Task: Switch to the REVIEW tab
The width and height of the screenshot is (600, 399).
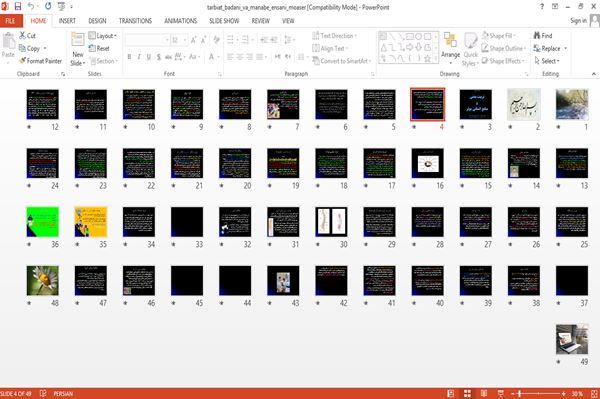Action: pyautogui.click(x=261, y=21)
